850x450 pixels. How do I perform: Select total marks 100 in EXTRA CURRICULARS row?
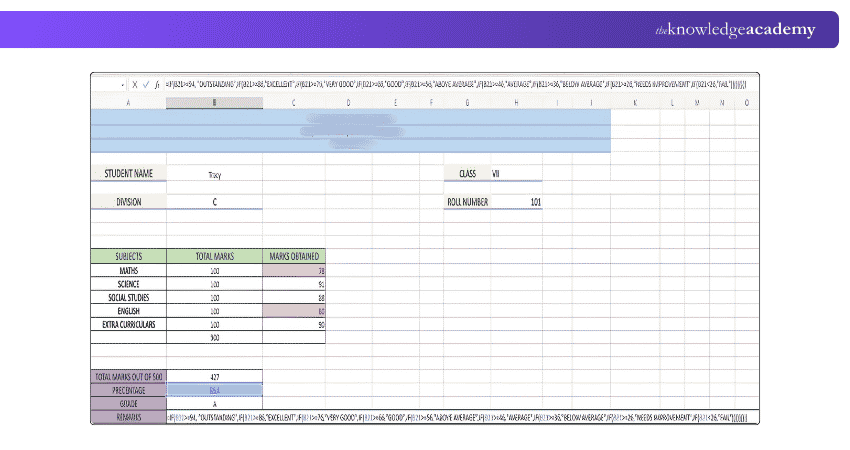tap(215, 324)
